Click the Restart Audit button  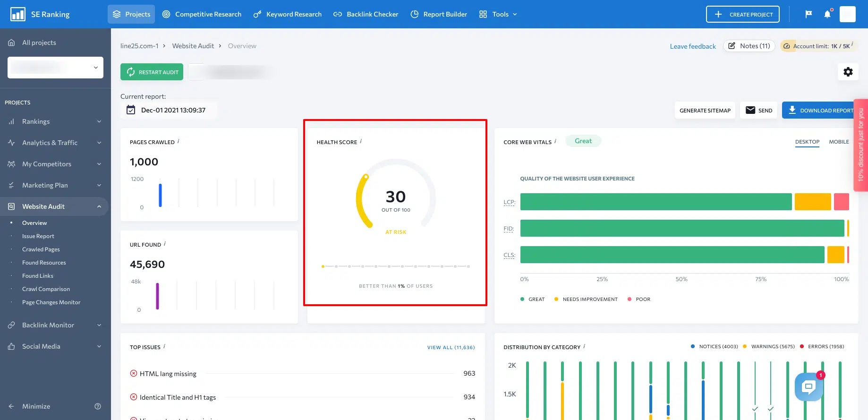(x=152, y=72)
